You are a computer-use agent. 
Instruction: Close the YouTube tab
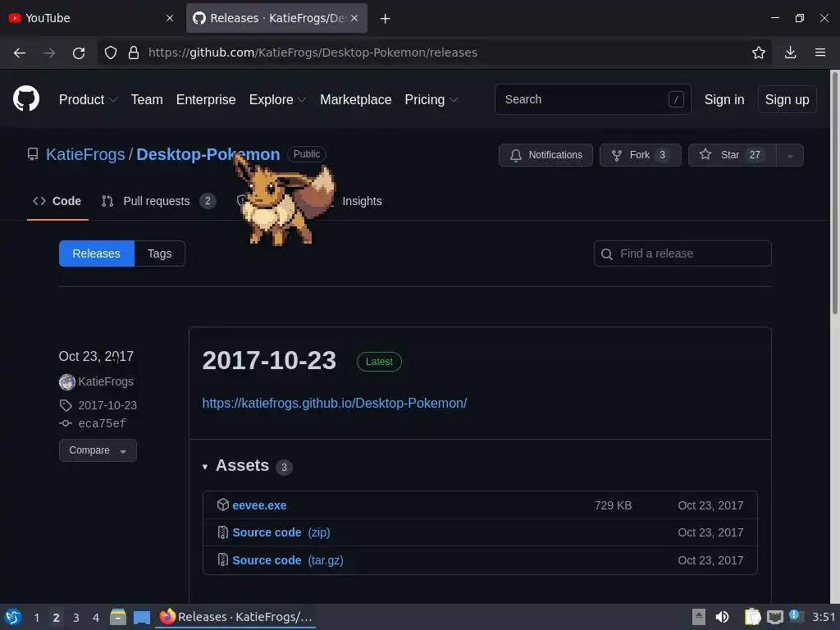(169, 18)
